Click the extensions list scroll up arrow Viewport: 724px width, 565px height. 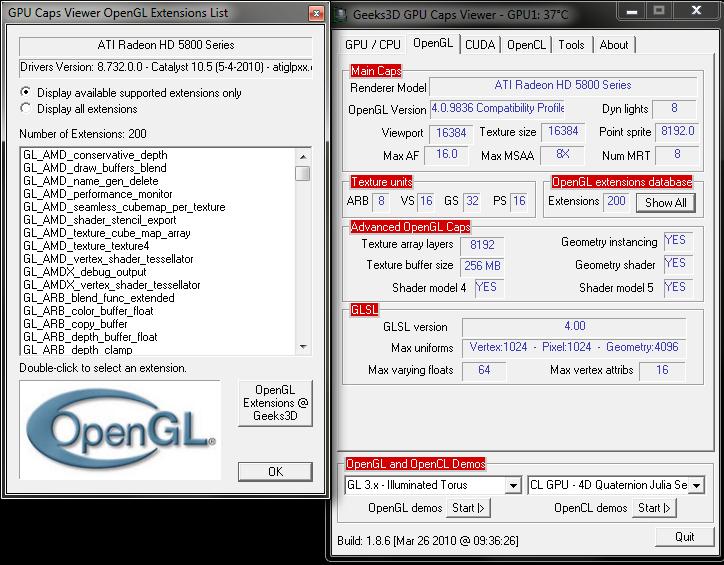[303, 157]
